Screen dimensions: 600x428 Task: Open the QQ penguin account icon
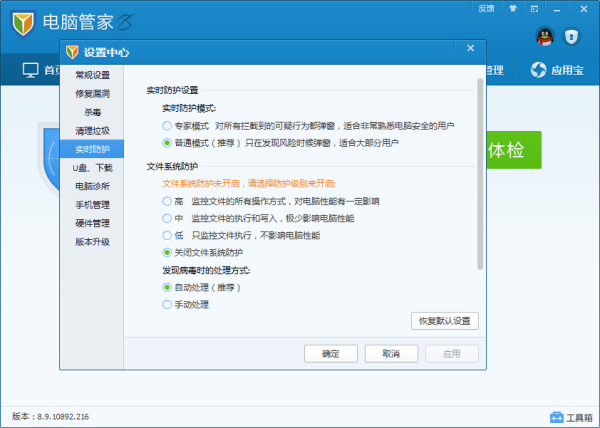pos(545,37)
